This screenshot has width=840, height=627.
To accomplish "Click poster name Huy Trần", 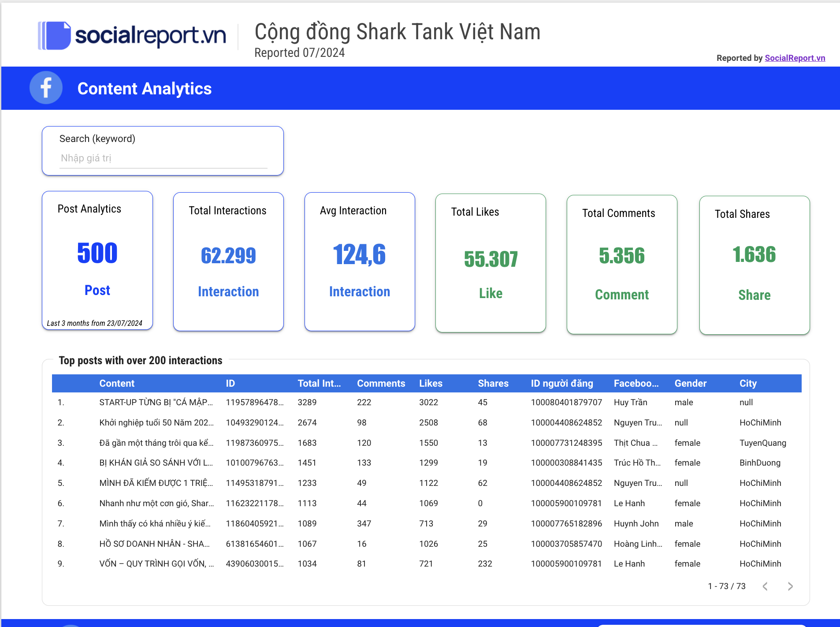I will tap(630, 402).
